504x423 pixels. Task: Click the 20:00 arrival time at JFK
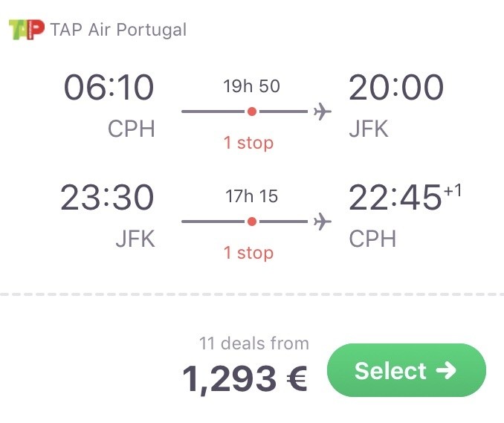396,87
